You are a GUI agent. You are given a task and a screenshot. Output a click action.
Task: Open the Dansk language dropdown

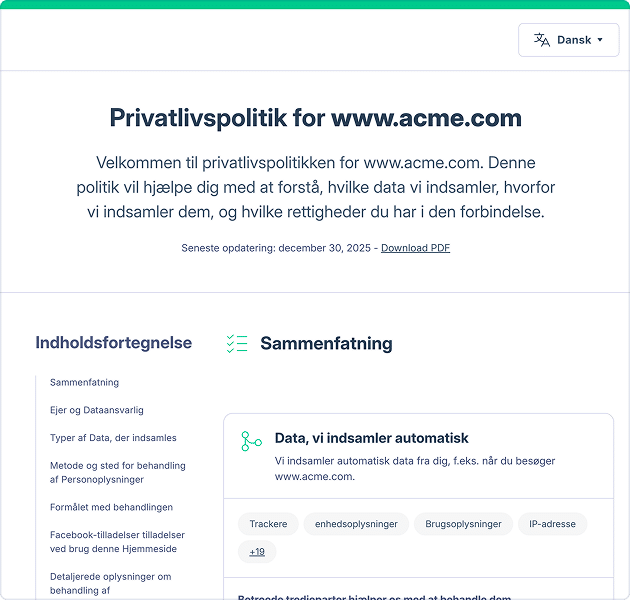click(x=568, y=40)
